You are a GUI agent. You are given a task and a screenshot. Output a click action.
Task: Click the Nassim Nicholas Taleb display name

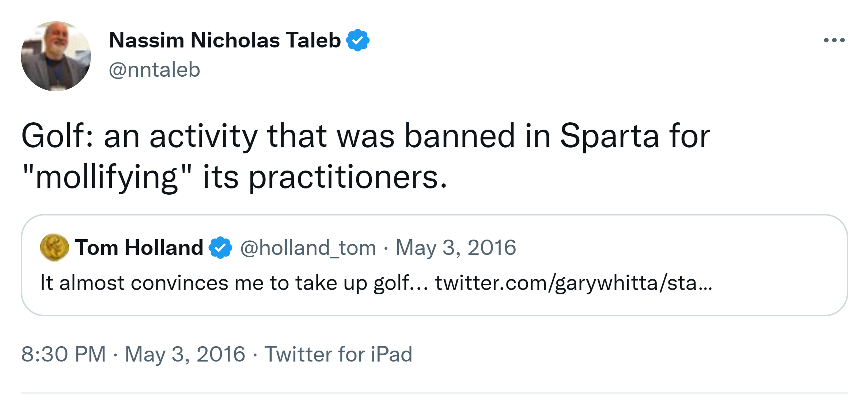[224, 40]
